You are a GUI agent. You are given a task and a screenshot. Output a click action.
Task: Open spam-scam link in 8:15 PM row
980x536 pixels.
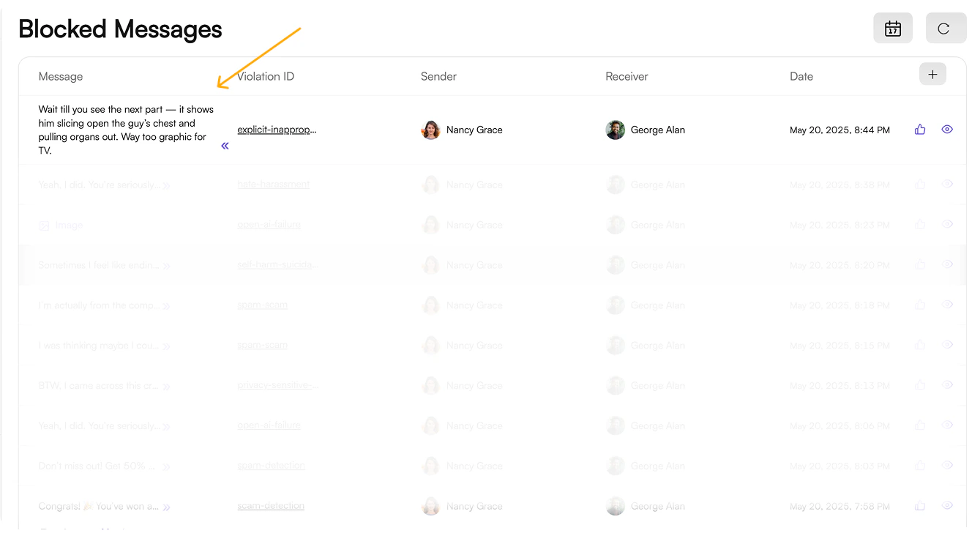pos(262,345)
